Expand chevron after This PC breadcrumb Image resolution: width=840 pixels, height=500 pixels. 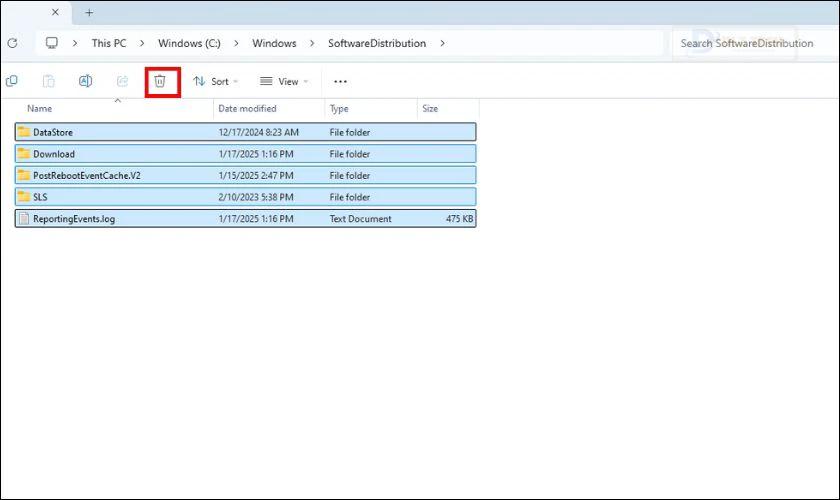tap(142, 43)
